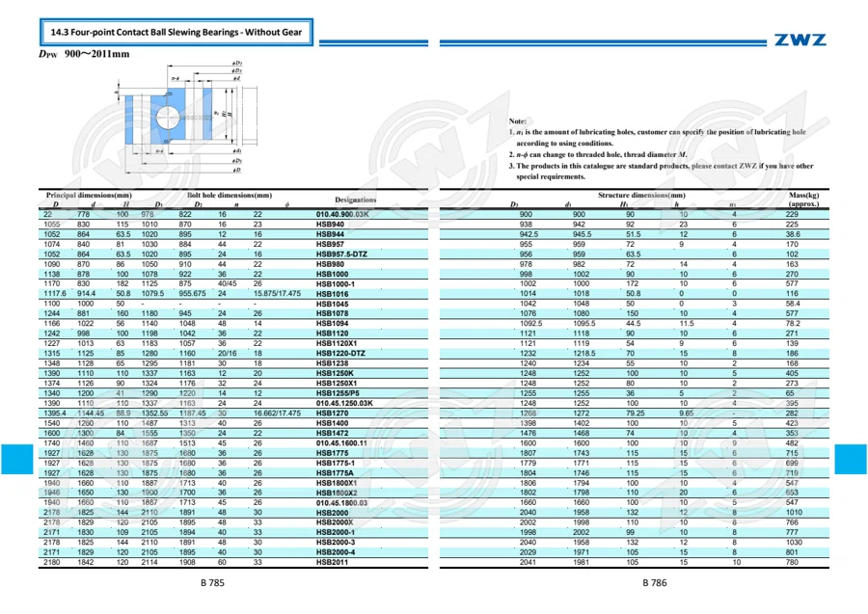
Task: Select designation 'HSB1238'
Action: [332, 363]
